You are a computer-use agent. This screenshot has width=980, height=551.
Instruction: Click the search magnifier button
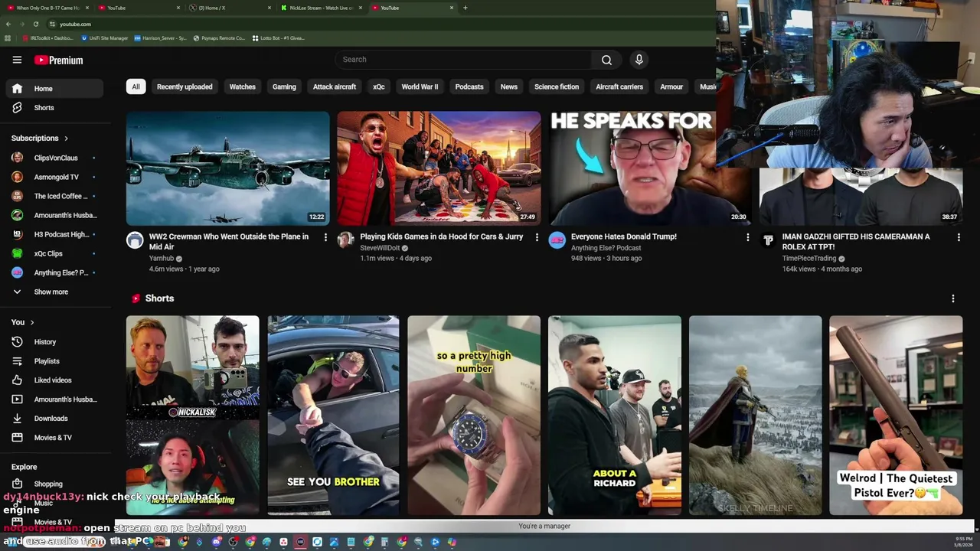[x=606, y=60]
